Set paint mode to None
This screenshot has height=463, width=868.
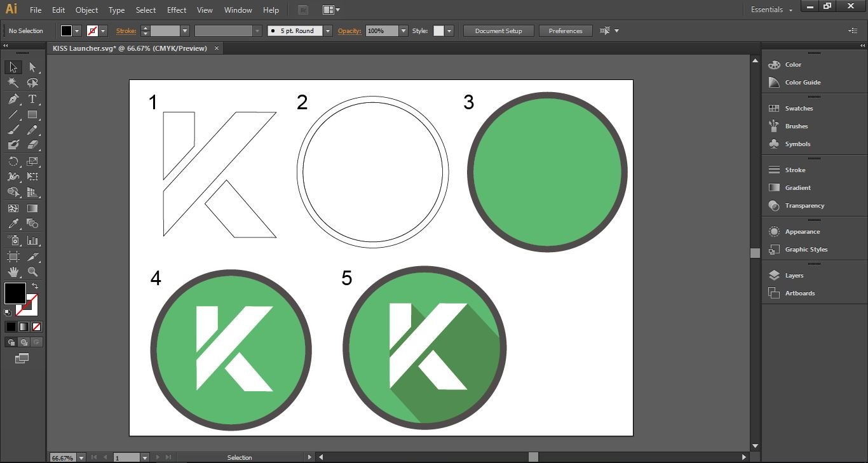pyautogui.click(x=36, y=326)
